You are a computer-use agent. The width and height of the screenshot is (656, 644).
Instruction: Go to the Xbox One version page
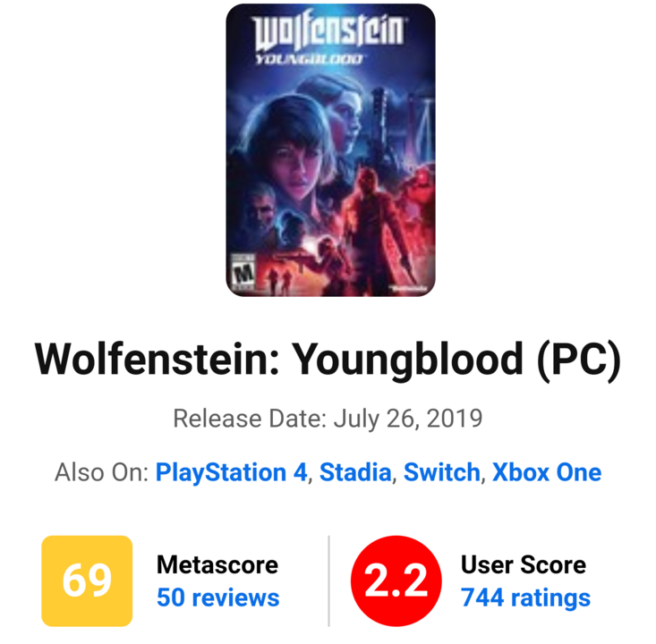click(x=547, y=472)
